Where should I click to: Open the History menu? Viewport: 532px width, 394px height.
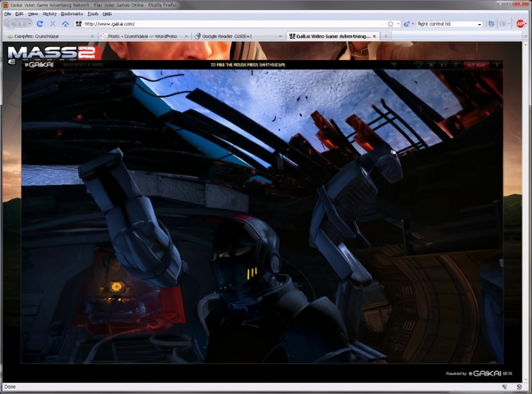[49, 14]
